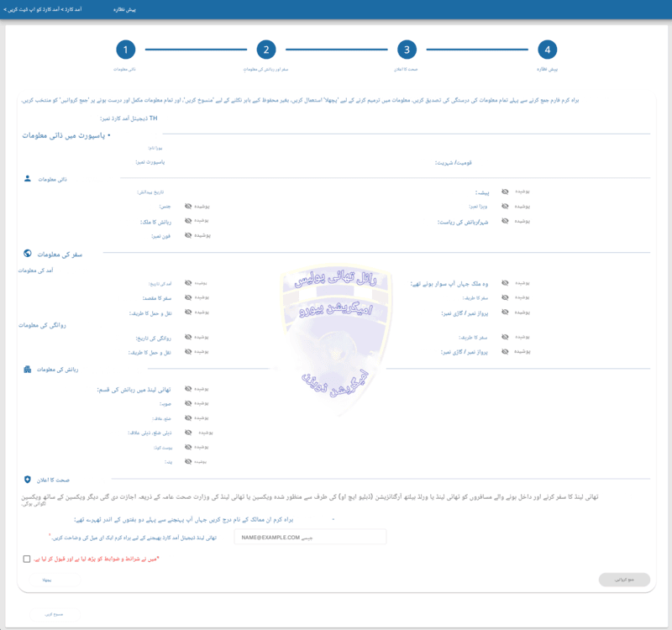Toggle the eye icon for arrival date
The height and width of the screenshot is (630, 672).
coord(188,283)
